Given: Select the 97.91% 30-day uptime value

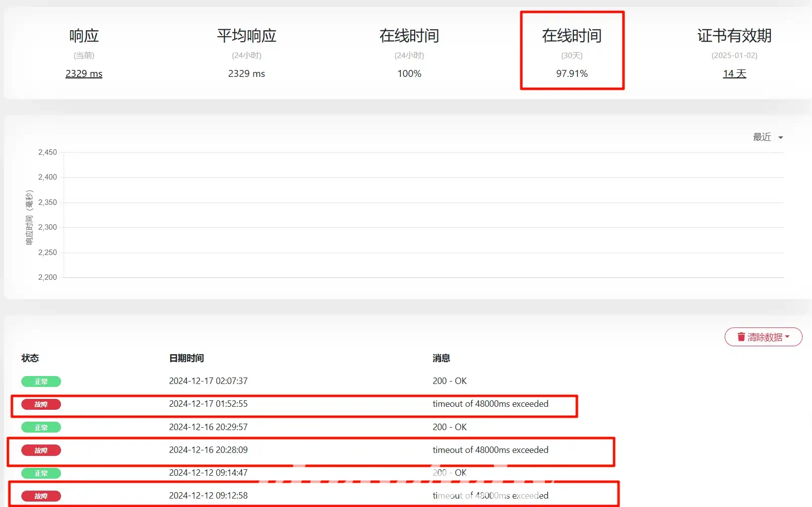Looking at the screenshot, I should click(571, 73).
